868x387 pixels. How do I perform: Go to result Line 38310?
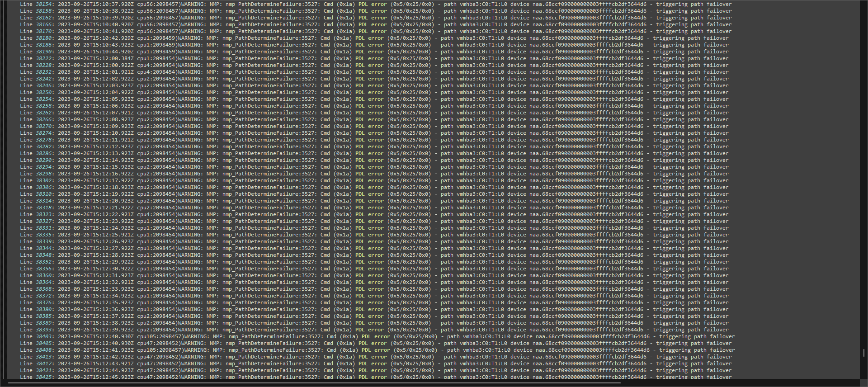click(x=374, y=194)
